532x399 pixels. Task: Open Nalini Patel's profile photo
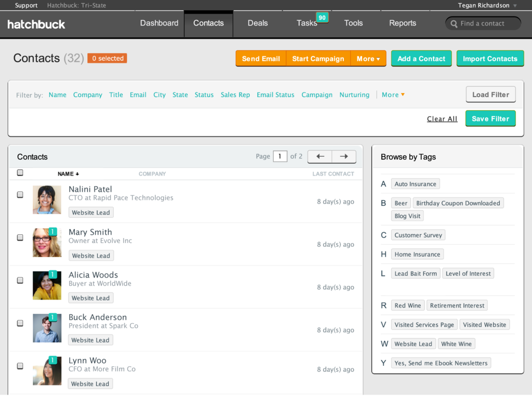[47, 199]
